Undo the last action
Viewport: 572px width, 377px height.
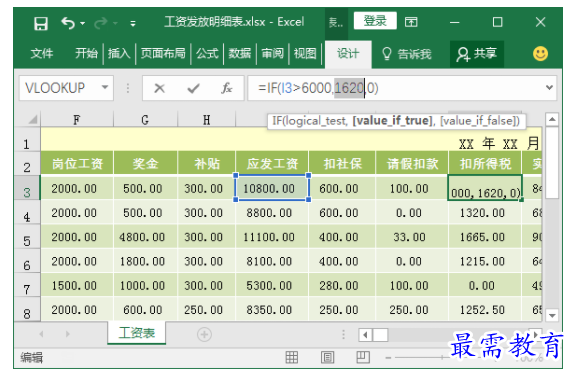(68, 23)
